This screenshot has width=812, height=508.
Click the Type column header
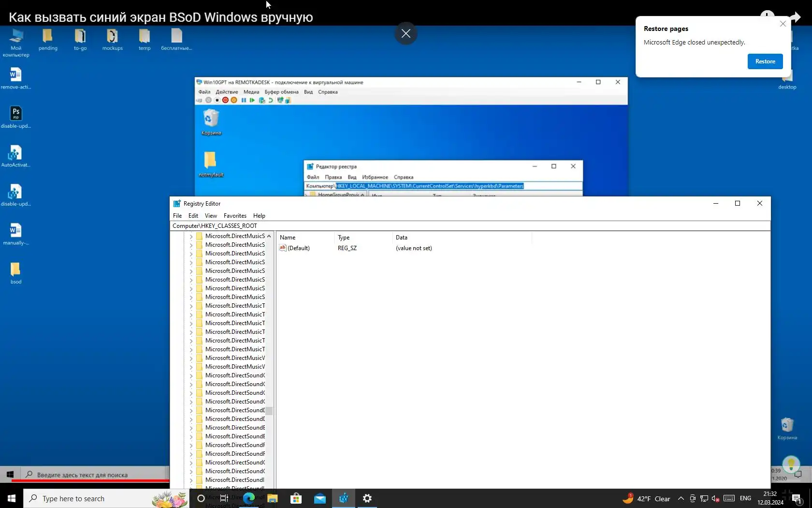(363, 238)
